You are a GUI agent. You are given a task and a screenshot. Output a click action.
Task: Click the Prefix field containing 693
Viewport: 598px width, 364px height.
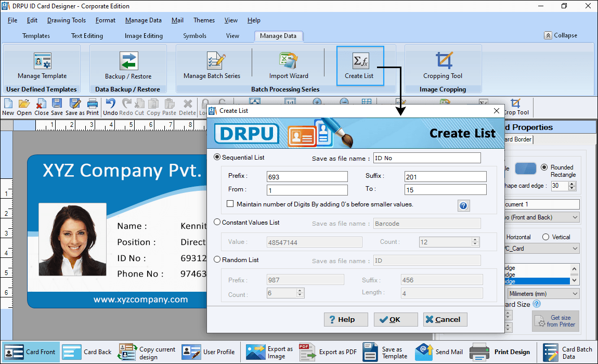[307, 177]
